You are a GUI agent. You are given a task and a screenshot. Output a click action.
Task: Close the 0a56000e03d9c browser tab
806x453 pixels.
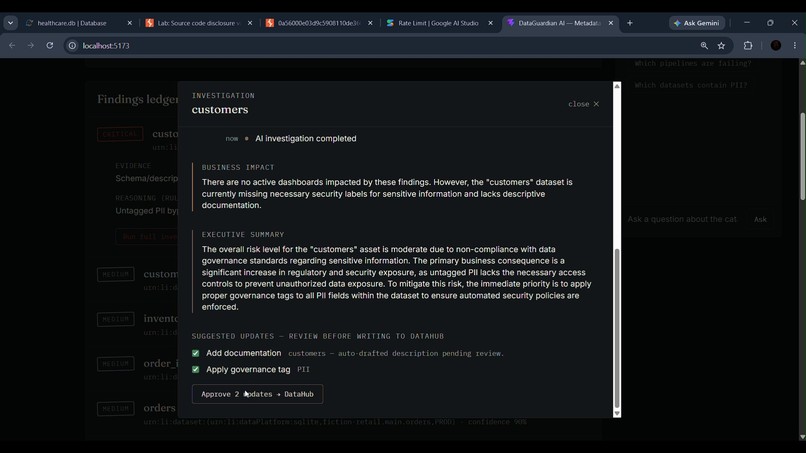370,23
